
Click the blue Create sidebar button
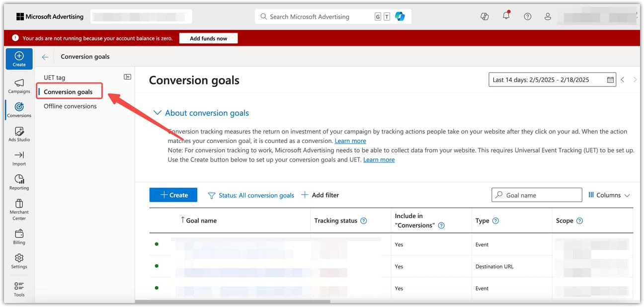tap(19, 59)
